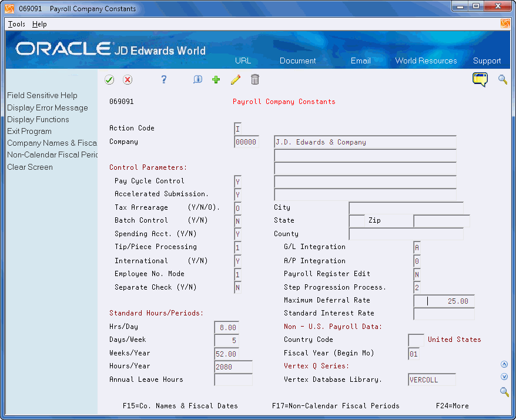Click the International (Y/N) field
The image size is (516, 420).
coord(237,261)
